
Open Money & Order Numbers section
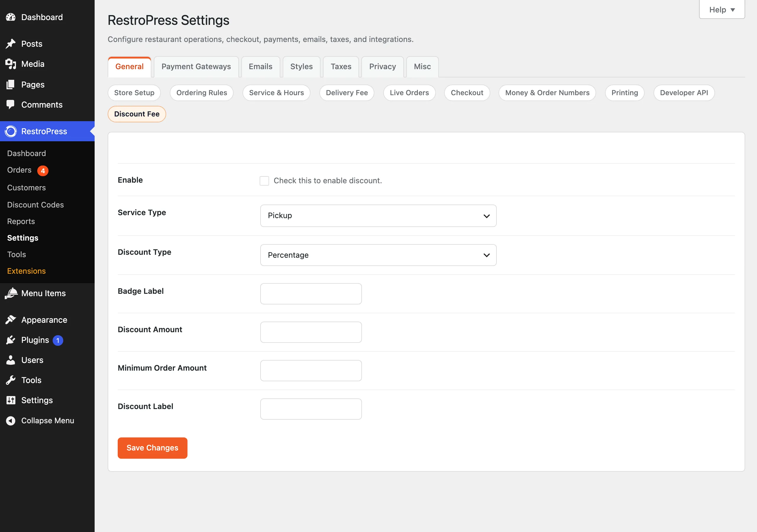click(547, 93)
